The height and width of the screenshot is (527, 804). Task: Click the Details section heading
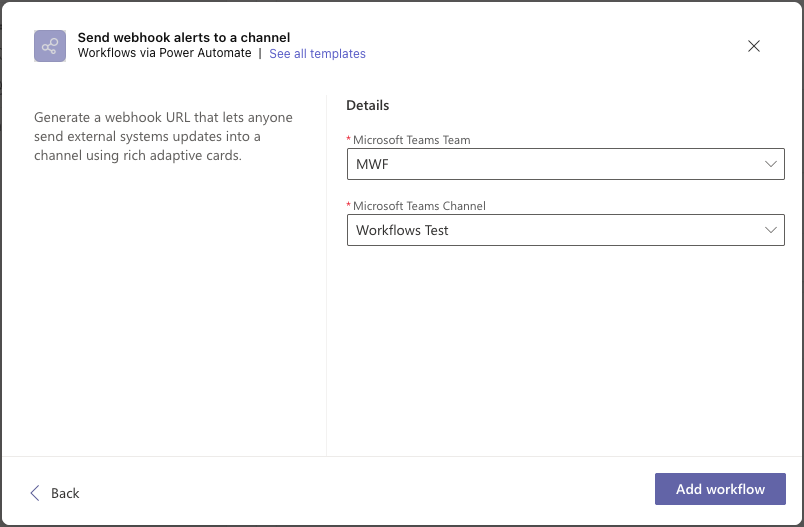point(367,105)
